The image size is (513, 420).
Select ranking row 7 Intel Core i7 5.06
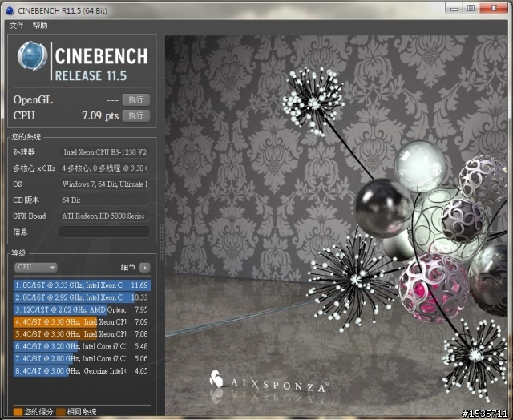[82, 358]
